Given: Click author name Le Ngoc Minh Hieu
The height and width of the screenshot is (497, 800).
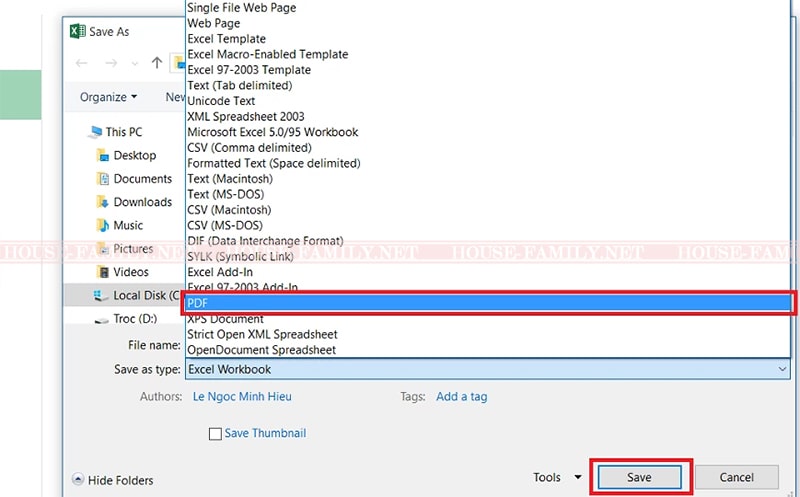Looking at the screenshot, I should pos(242,396).
